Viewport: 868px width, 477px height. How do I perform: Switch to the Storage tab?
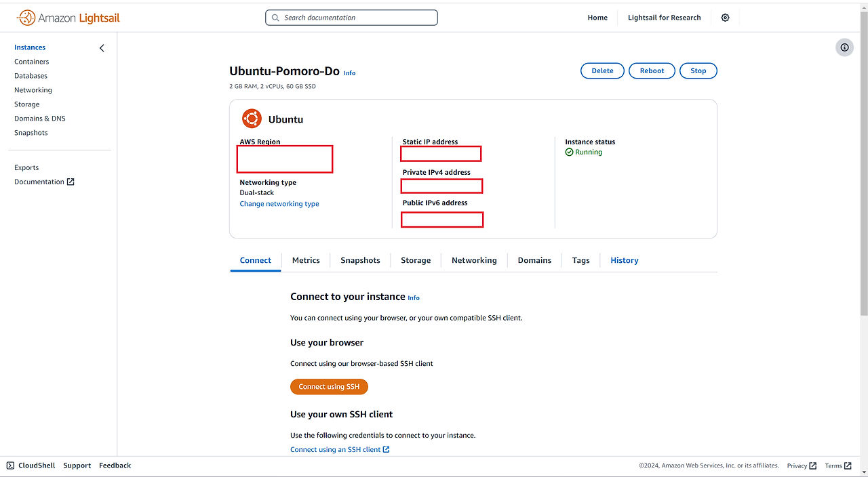(416, 260)
